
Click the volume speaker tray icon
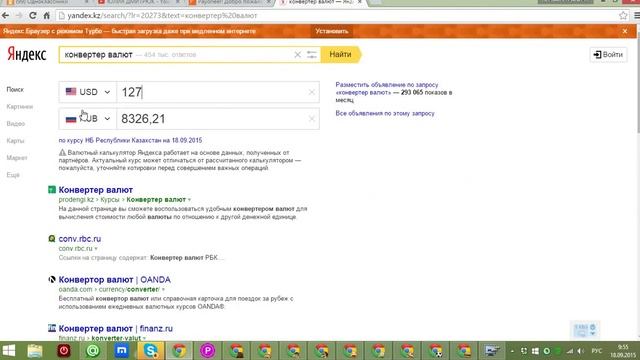(x=581, y=351)
